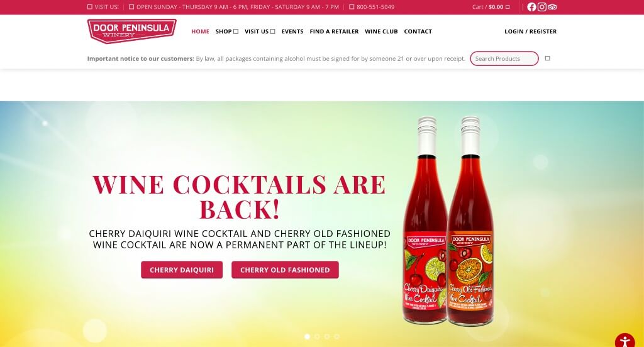The height and width of the screenshot is (347, 644).
Task: Click the accessibility widget icon
Action: click(625, 341)
